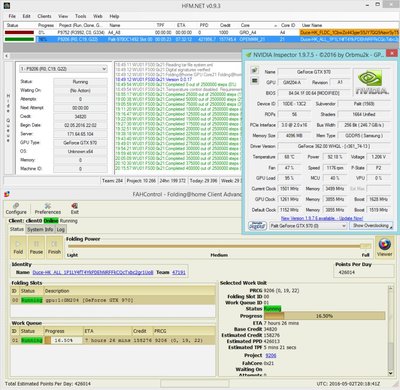Image resolution: width=400 pixels, height=390 pixels.
Task: Click the green status bar of the P9206 row
Action: 19,39
